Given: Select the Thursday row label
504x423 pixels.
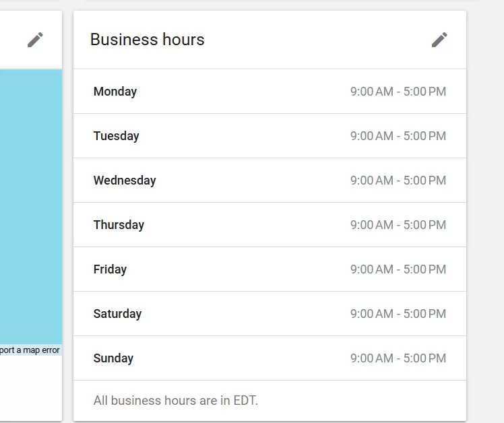Looking at the screenshot, I should [119, 225].
